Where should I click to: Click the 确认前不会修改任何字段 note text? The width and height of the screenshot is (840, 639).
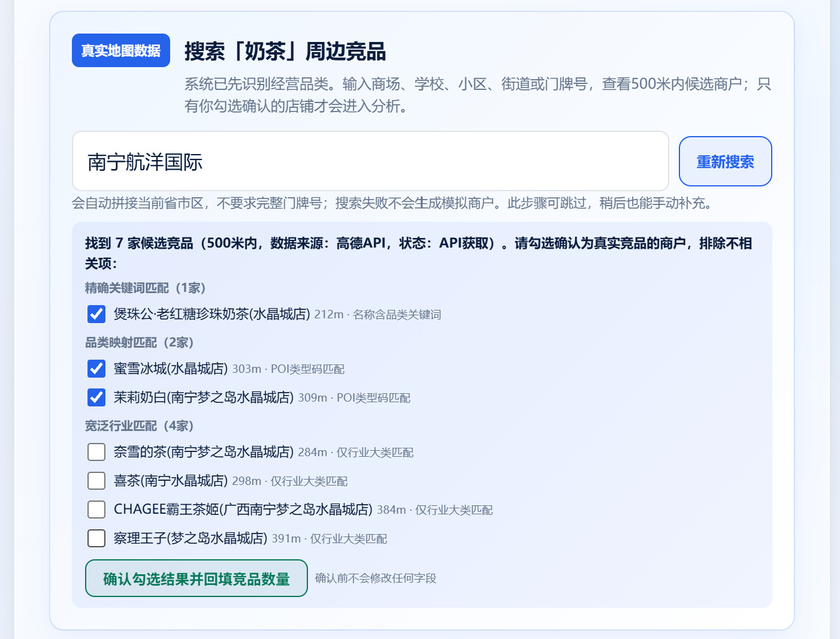[376, 578]
